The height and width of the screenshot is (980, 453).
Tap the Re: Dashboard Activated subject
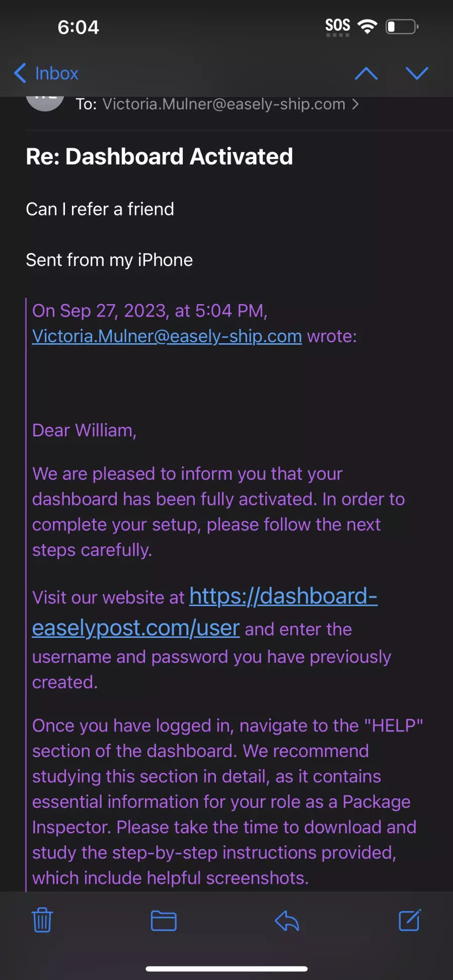tap(160, 157)
